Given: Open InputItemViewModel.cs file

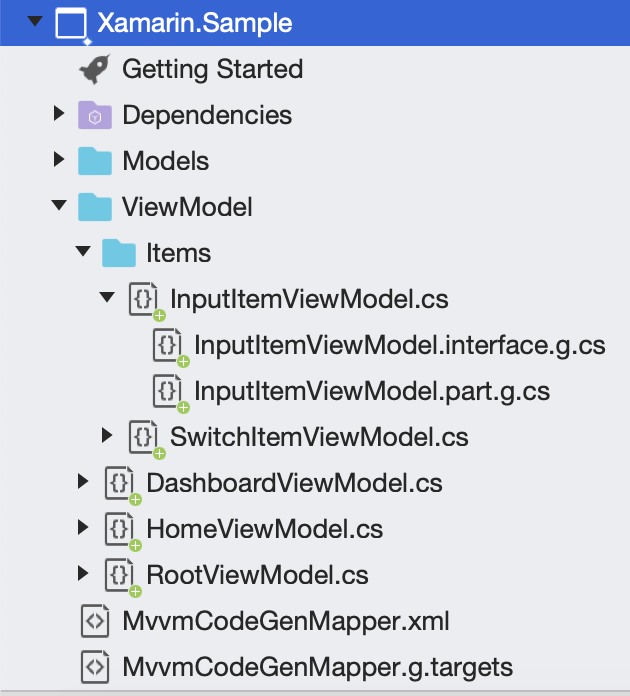Looking at the screenshot, I should [309, 299].
